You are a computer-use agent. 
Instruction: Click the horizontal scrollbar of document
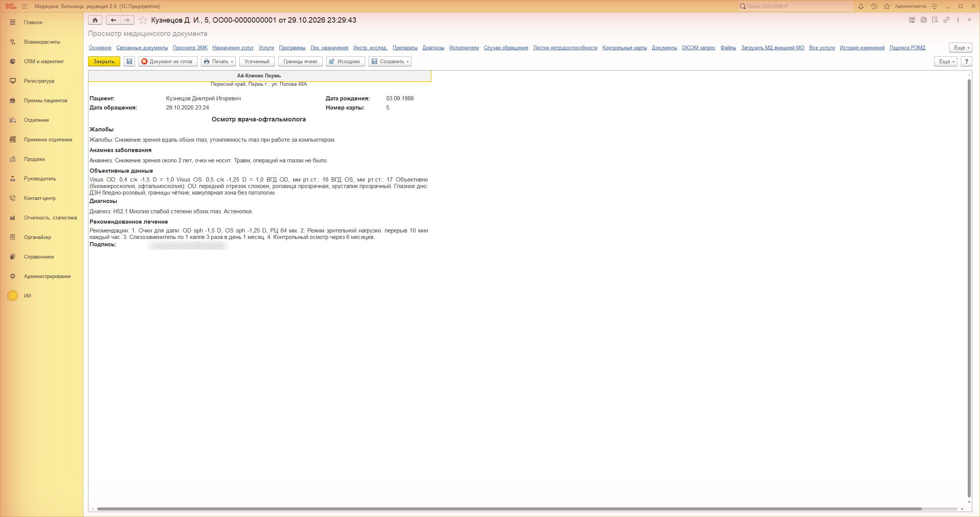(509, 509)
